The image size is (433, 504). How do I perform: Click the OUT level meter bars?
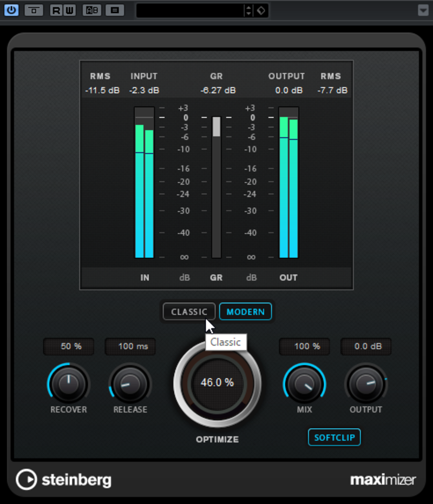coord(288,183)
